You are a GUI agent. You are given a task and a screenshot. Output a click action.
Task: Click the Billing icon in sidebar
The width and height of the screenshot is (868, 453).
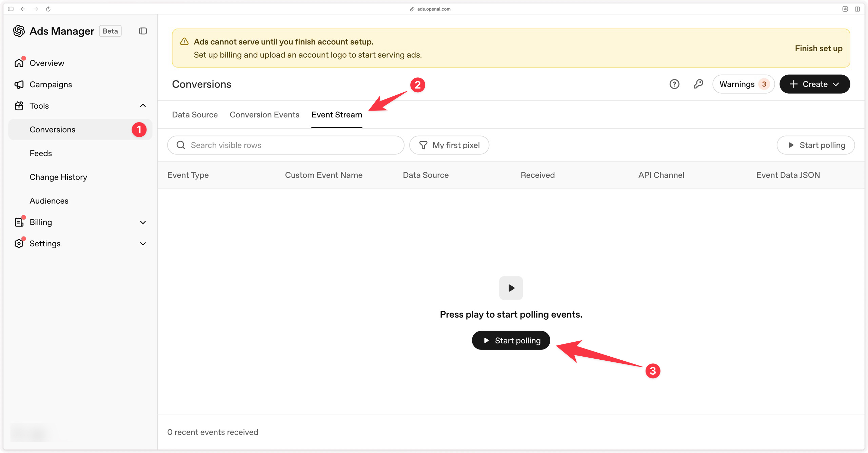19,222
